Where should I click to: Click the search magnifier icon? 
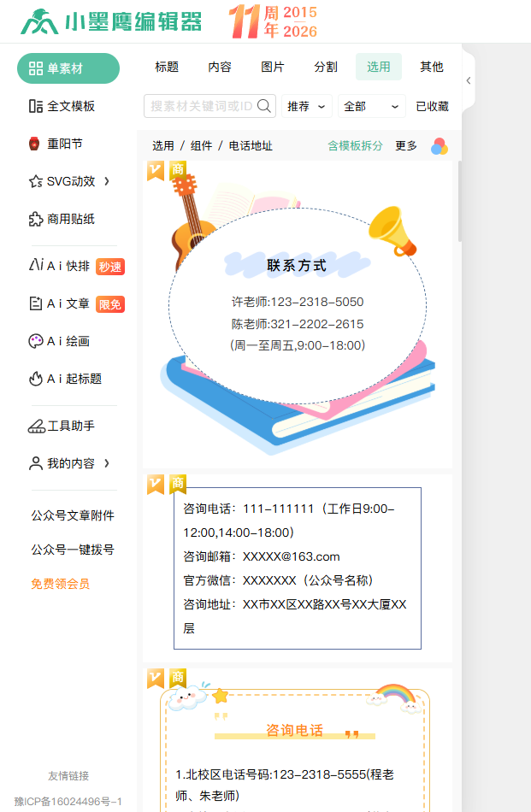pyautogui.click(x=264, y=106)
